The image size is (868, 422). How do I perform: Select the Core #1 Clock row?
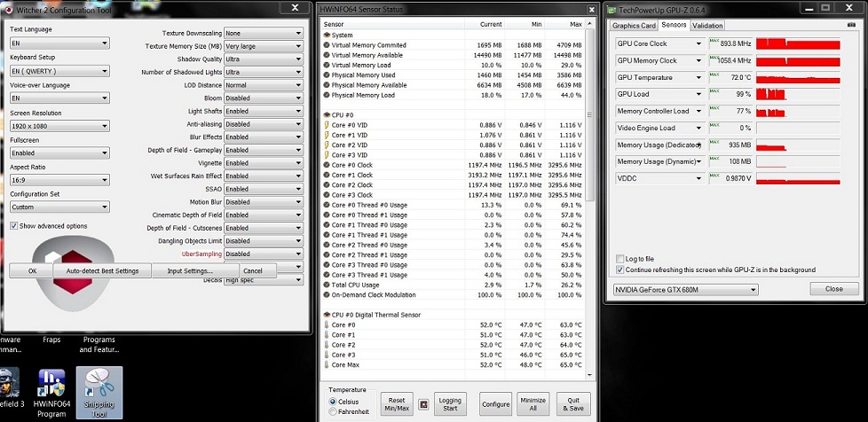coord(453,175)
